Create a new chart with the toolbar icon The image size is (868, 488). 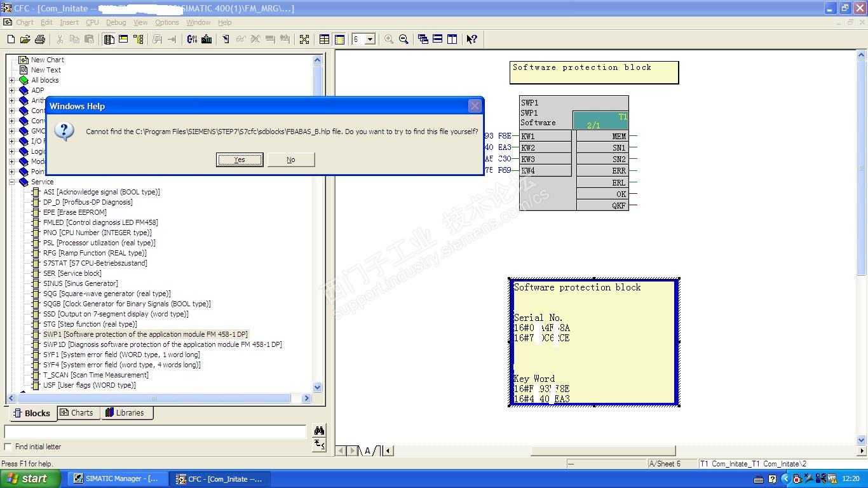pyautogui.click(x=11, y=39)
